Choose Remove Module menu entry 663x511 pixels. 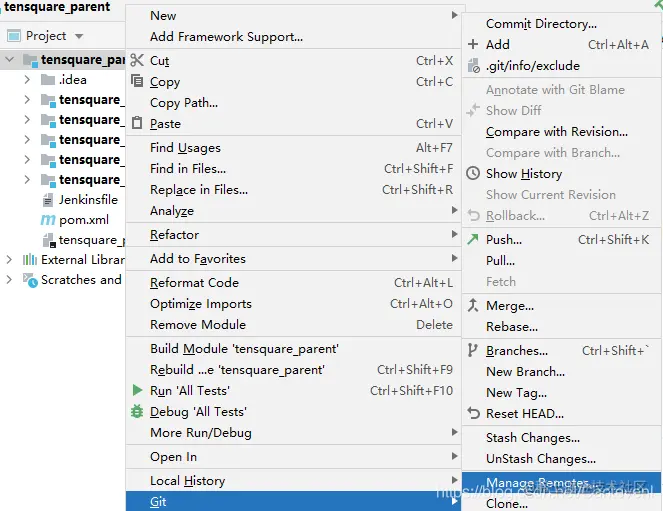pos(293,325)
